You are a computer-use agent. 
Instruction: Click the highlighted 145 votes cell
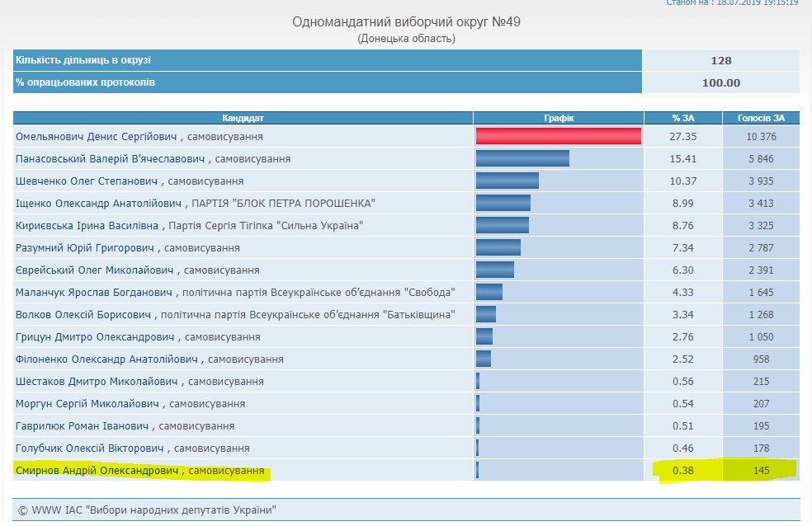(761, 470)
